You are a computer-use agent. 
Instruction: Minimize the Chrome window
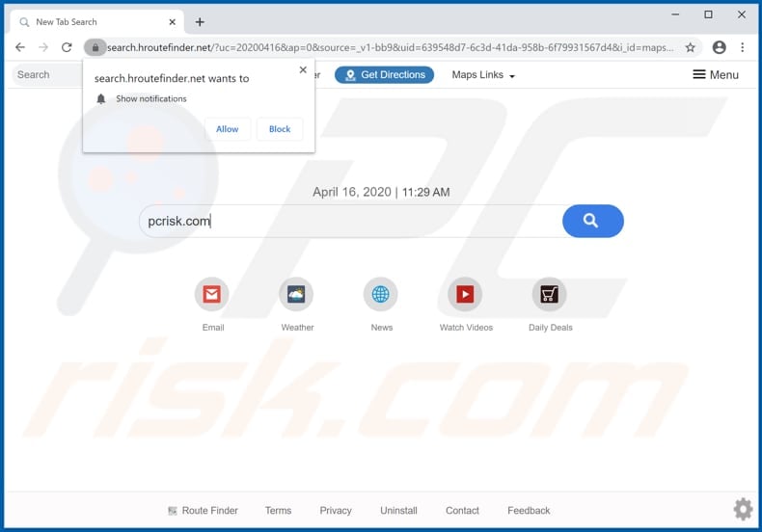point(675,14)
